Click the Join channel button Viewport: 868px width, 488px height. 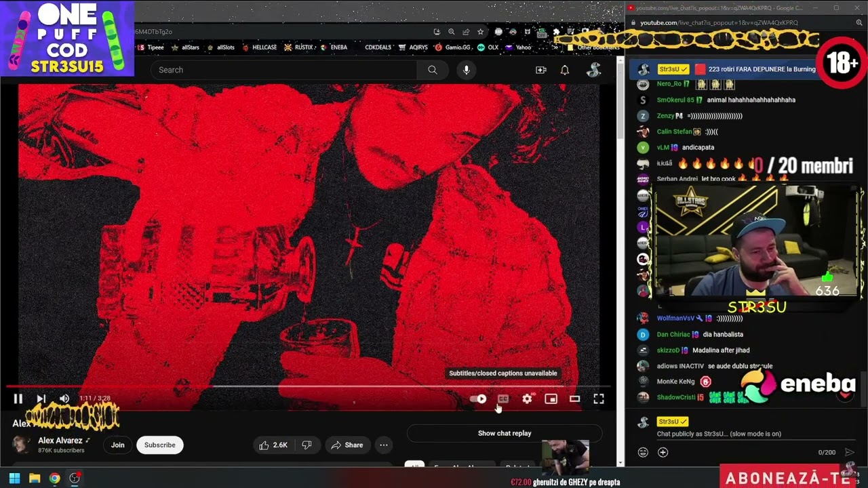coord(118,445)
